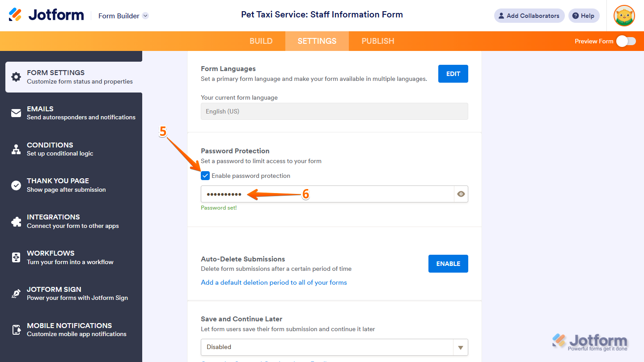Click ENABLE for Auto-Delete Submissions
644x362 pixels.
(448, 264)
